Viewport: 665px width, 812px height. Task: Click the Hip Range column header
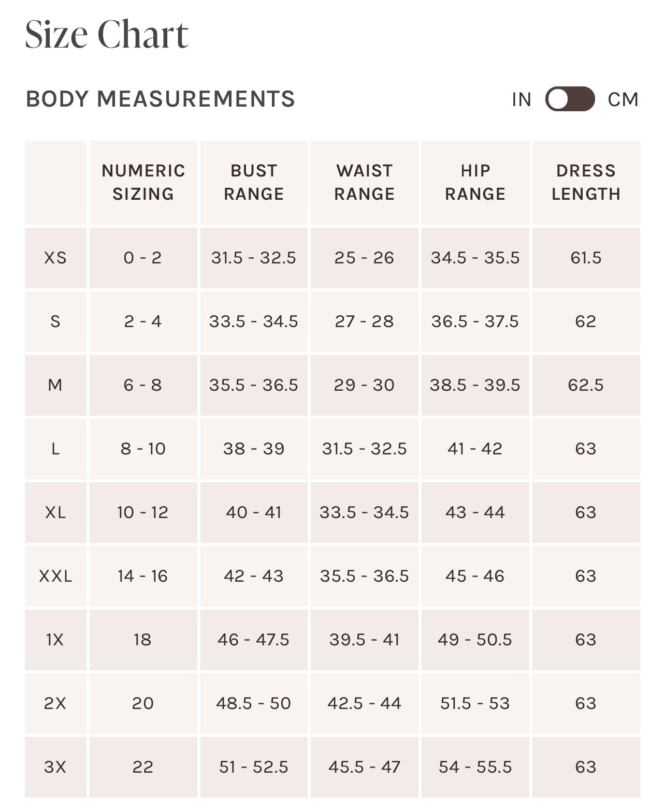click(x=475, y=182)
